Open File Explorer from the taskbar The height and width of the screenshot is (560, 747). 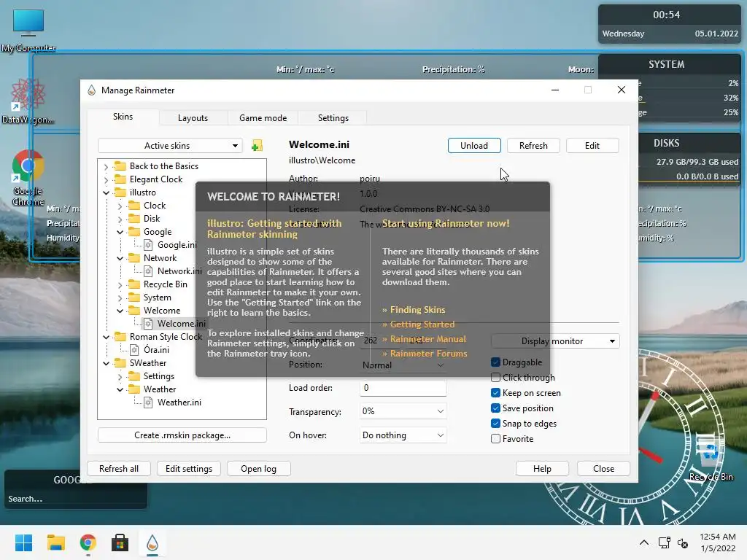[x=55, y=542]
